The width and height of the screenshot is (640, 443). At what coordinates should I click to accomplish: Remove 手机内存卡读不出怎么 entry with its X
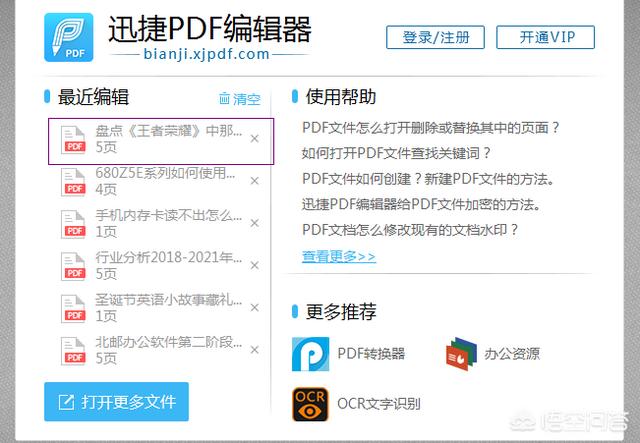point(255,223)
